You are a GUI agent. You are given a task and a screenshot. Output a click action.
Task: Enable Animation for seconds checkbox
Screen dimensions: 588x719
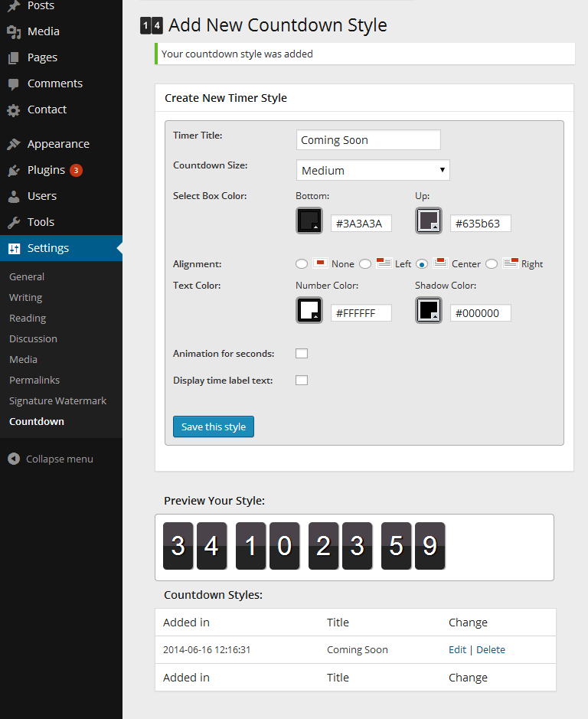[x=302, y=354]
